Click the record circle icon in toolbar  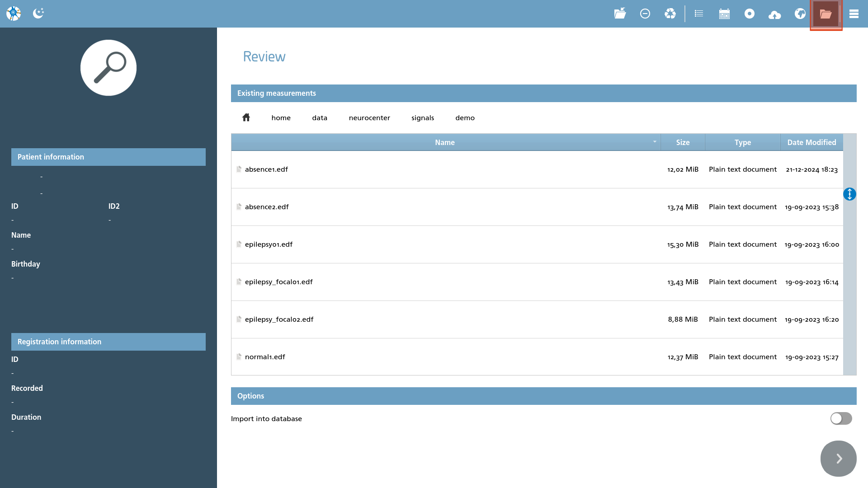coord(750,14)
